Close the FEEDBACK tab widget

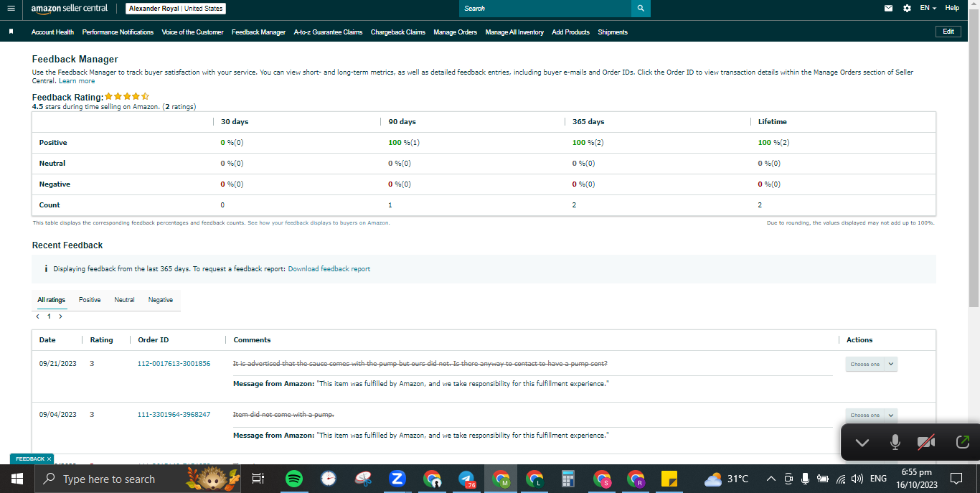pos(50,459)
